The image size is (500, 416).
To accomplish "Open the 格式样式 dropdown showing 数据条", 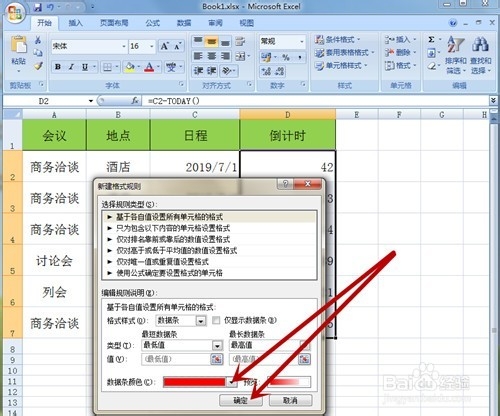I will (x=201, y=321).
